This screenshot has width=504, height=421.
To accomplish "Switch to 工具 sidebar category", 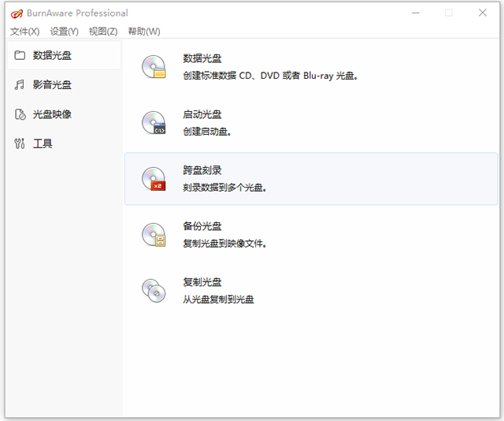I will click(x=64, y=143).
